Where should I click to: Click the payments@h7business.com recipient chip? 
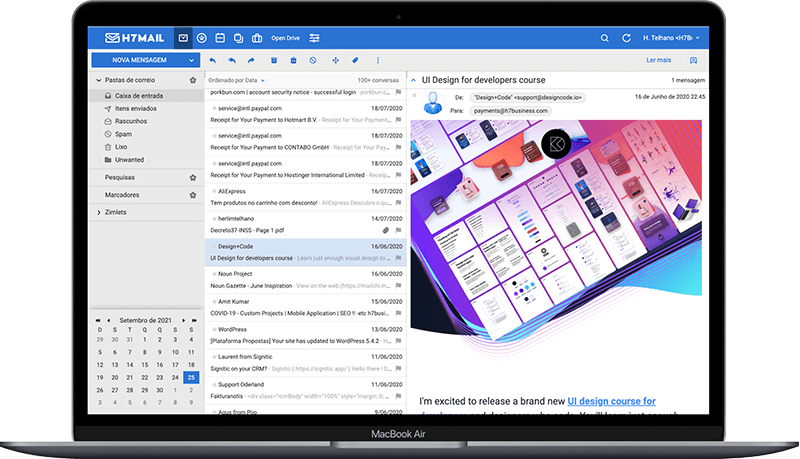coord(510,111)
